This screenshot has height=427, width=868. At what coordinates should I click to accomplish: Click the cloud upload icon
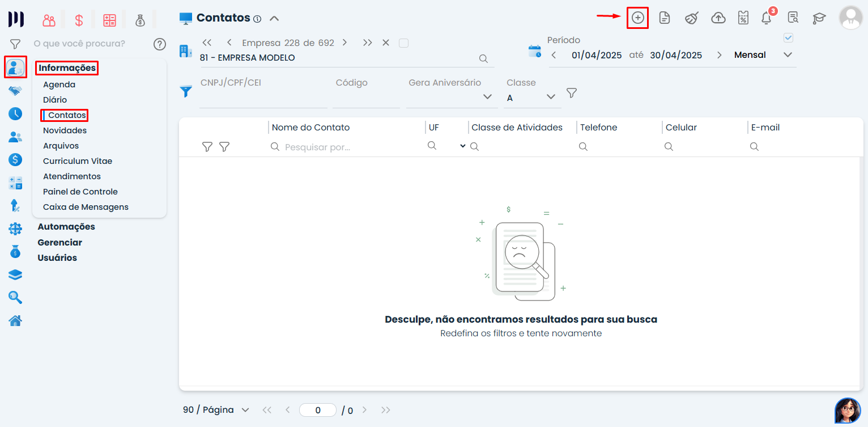click(718, 18)
